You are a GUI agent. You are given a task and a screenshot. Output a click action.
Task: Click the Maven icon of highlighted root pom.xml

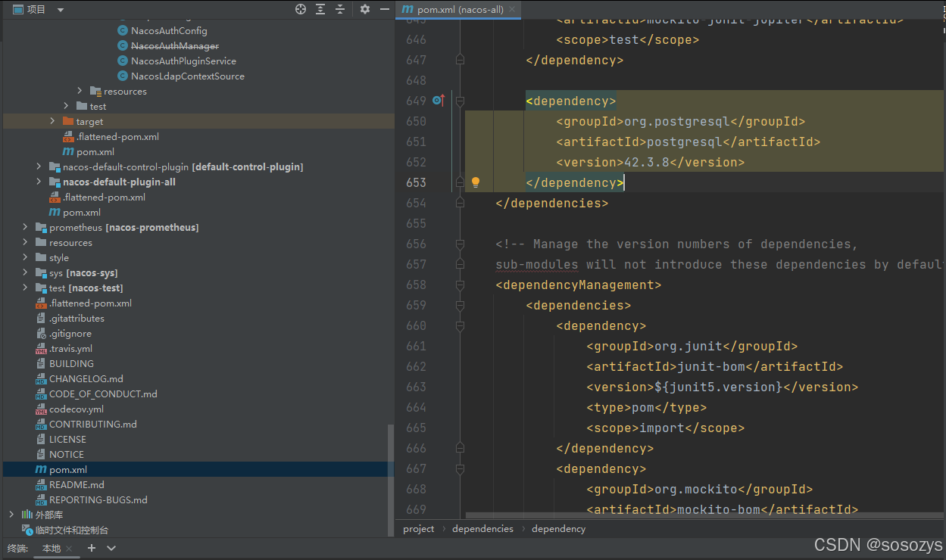click(x=41, y=469)
